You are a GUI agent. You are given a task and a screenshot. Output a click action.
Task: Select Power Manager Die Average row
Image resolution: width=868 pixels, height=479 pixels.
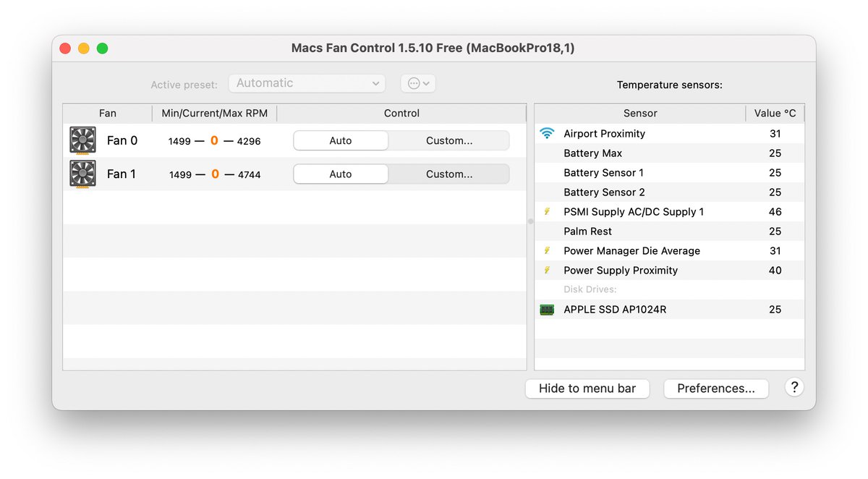point(669,250)
